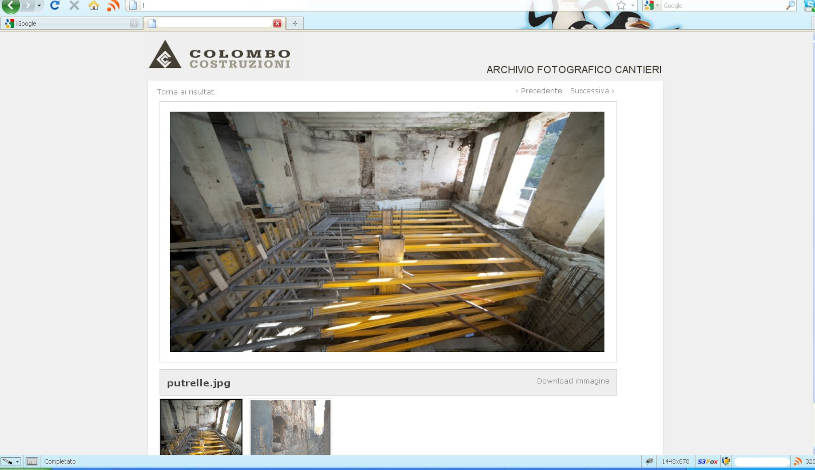Image resolution: width=815 pixels, height=470 pixels.
Task: Click the Colombo Costruzioni logo
Action: (221, 55)
